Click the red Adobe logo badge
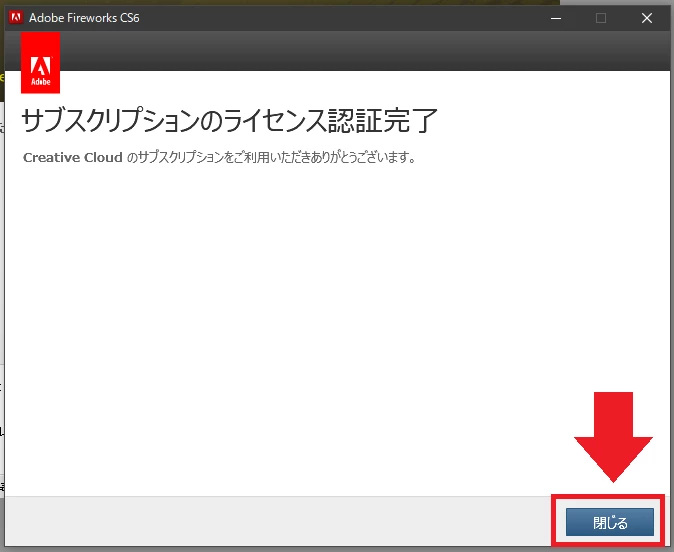The height and width of the screenshot is (552, 674). pyautogui.click(x=40, y=63)
